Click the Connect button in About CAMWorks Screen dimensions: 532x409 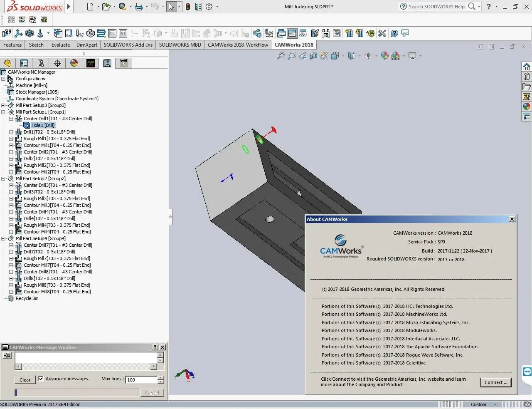495,382
